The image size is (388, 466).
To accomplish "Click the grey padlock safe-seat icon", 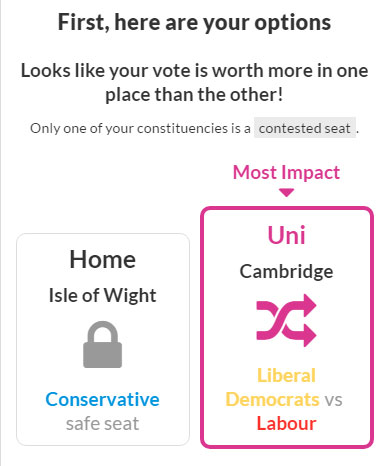I will pos(102,344).
